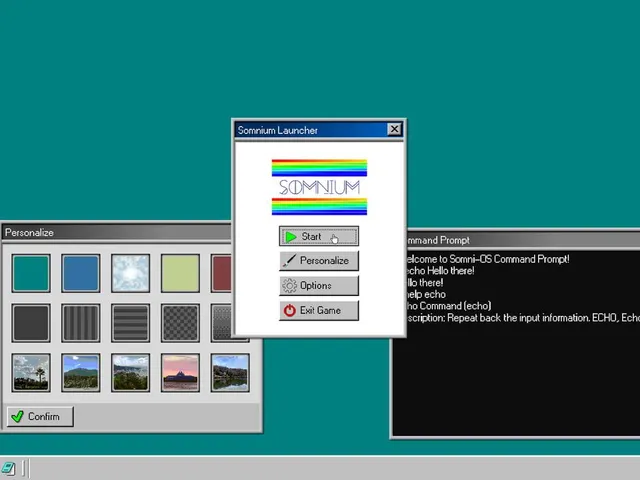Open the Options gear button

(319, 286)
